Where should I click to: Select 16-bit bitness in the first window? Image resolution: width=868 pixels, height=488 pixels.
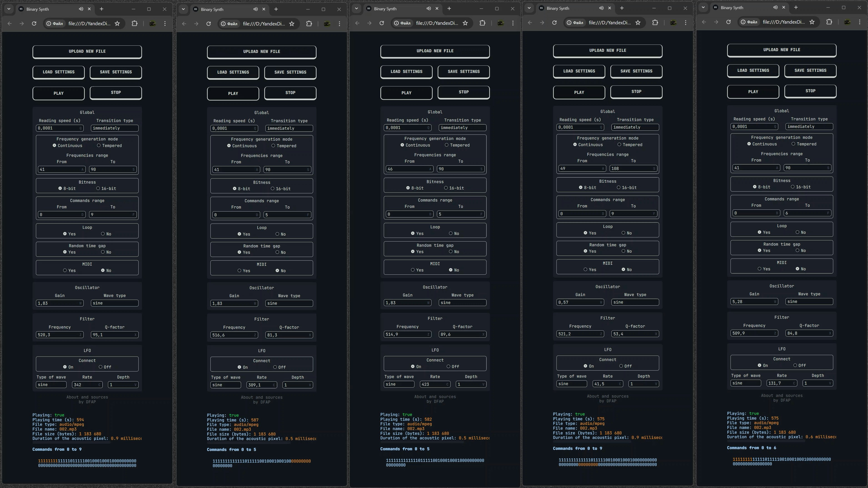(x=98, y=188)
